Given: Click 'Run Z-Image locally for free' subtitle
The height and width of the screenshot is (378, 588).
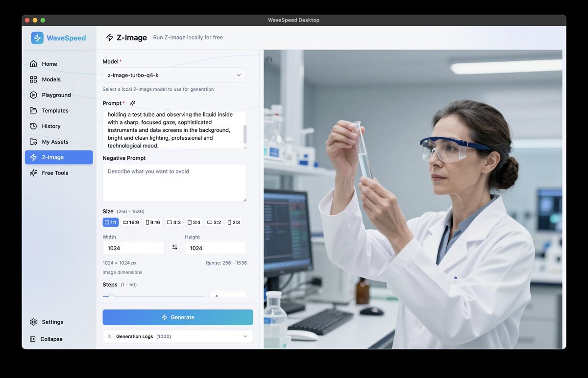Looking at the screenshot, I should [x=188, y=38].
